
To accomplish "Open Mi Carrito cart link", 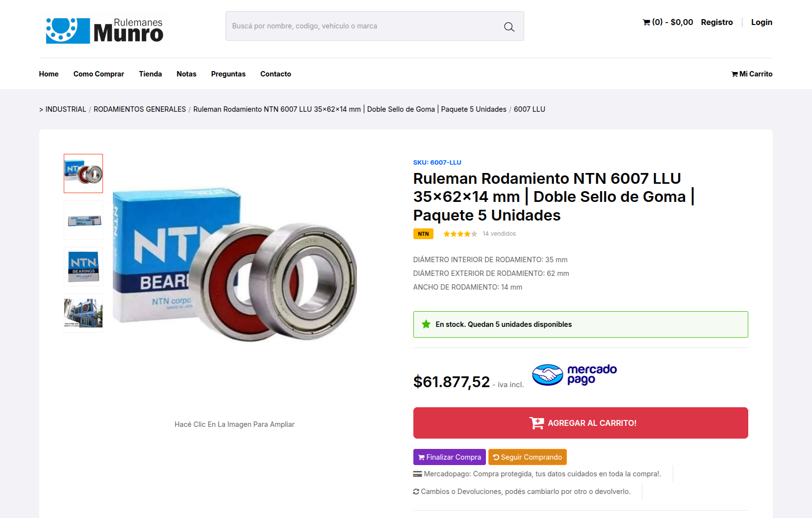I will tap(752, 74).
